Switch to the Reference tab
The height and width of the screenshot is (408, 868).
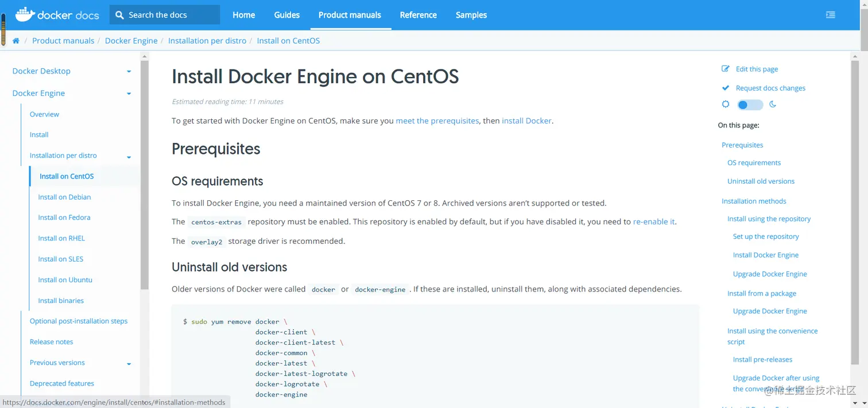tap(418, 15)
